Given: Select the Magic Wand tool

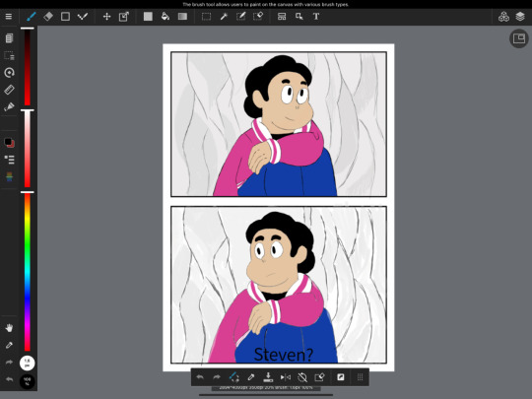Looking at the screenshot, I should (224, 17).
